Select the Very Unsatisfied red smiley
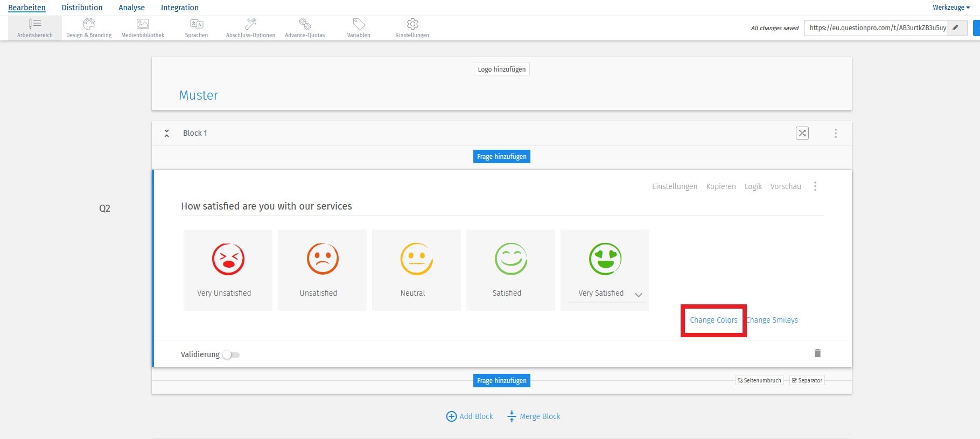 pyautogui.click(x=228, y=259)
